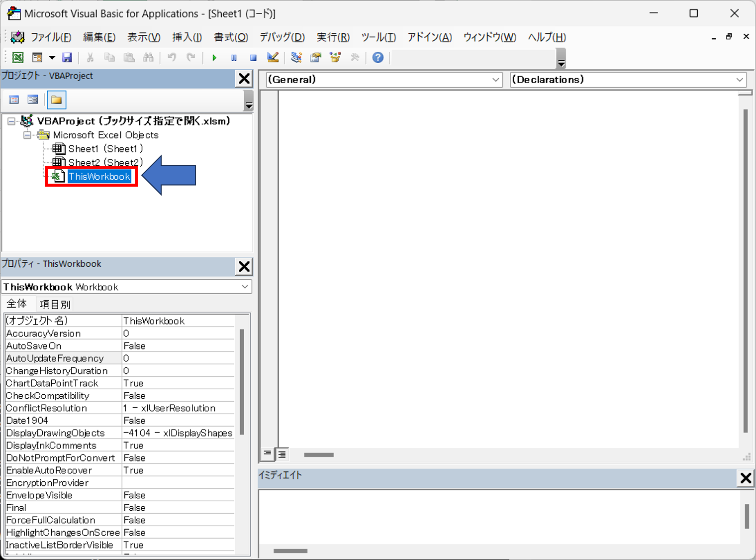Switch to Full Module View button
The height and width of the screenshot is (560, 756).
tap(282, 454)
